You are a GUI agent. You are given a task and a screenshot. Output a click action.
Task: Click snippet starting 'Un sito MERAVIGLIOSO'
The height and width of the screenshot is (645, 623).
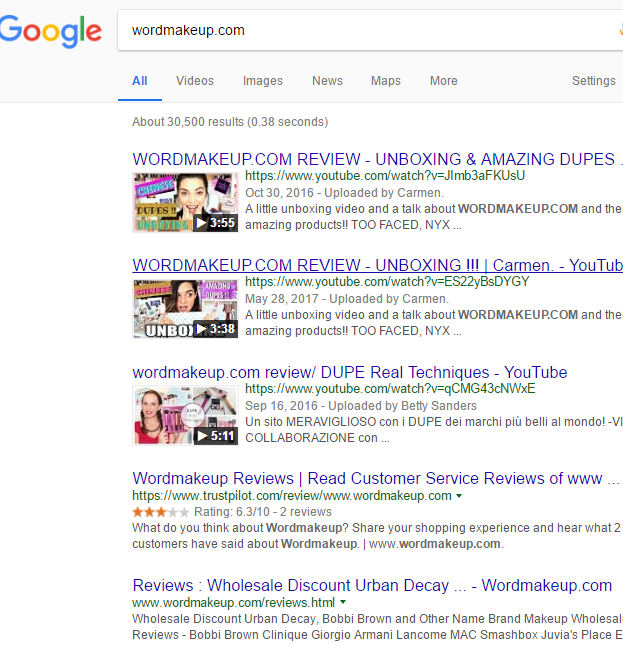coord(434,430)
